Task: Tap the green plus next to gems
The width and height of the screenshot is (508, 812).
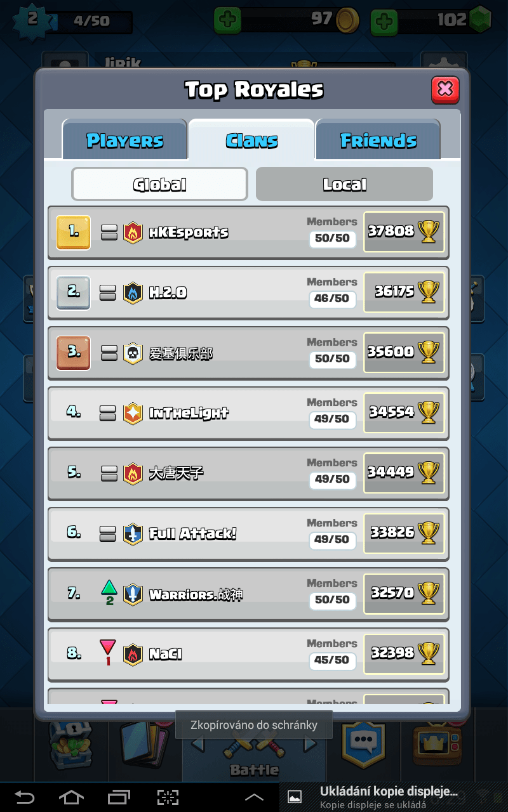Action: click(384, 22)
